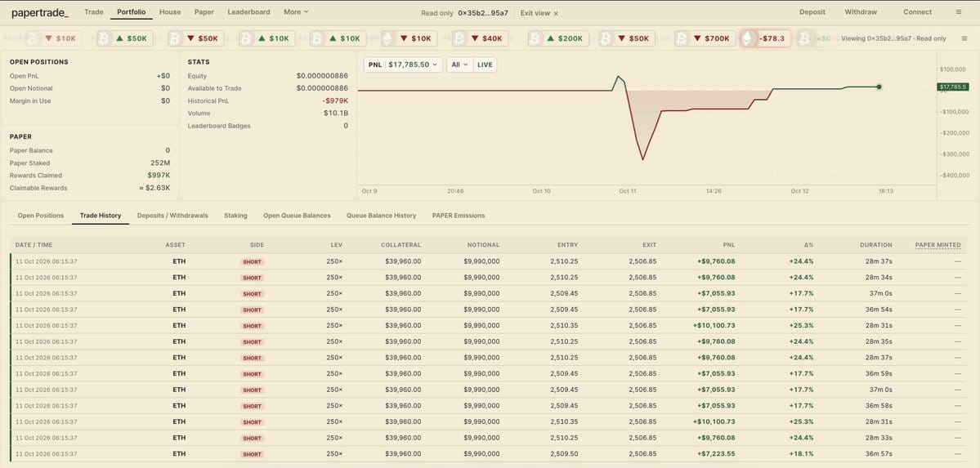Click the Bitcoin icon on the $700K chip
Image resolution: width=980 pixels, height=468 pixels.
[681, 38]
